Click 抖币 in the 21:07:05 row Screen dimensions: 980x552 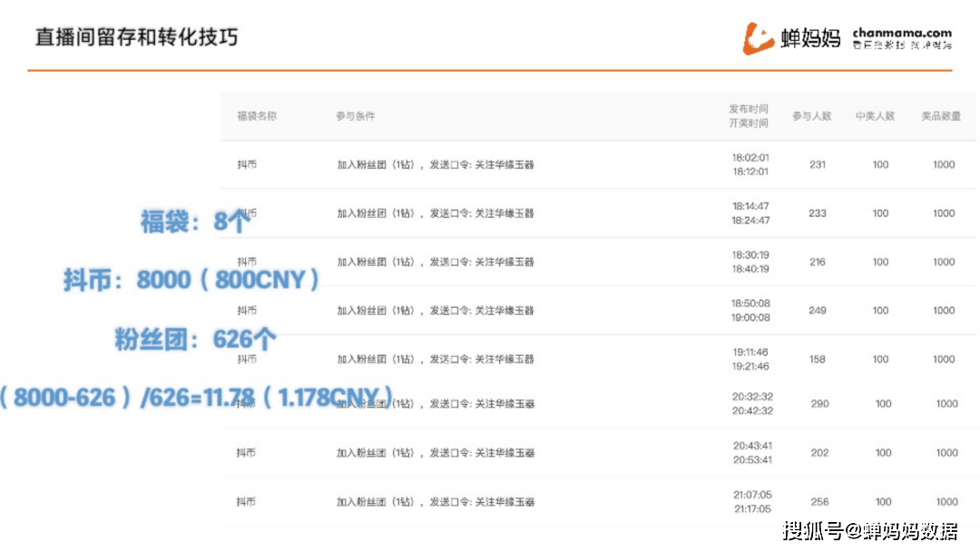(246, 502)
